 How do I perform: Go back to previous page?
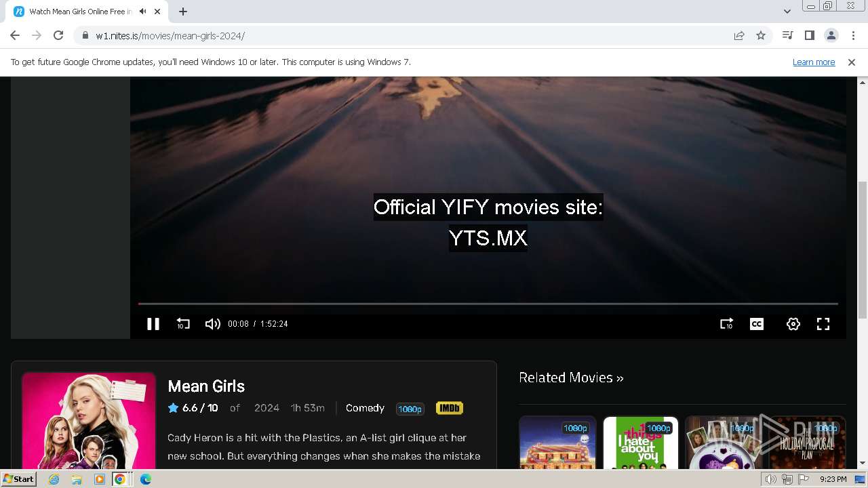tap(15, 35)
